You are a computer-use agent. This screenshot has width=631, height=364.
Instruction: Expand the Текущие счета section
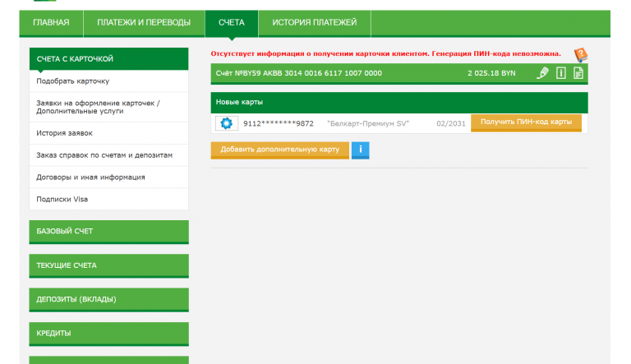click(x=109, y=265)
